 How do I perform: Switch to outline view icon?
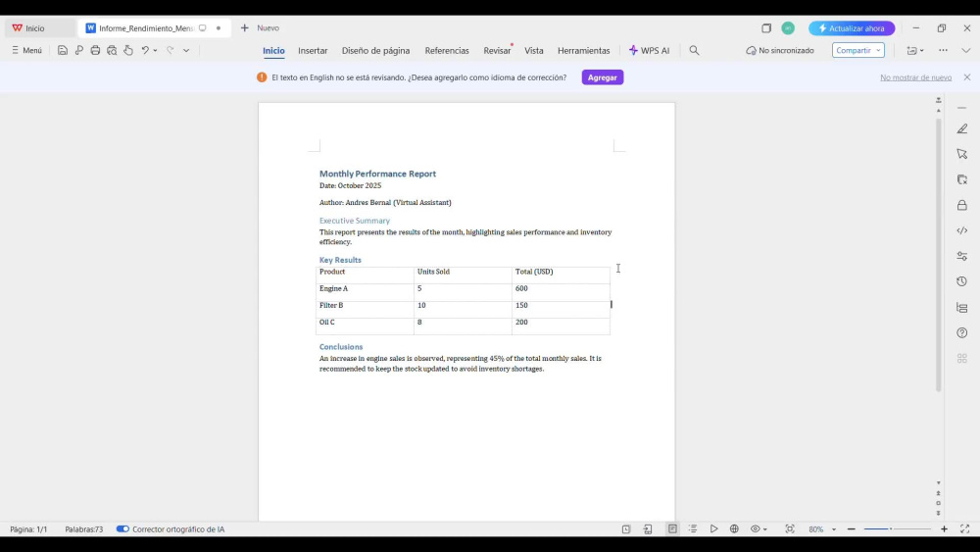pyautogui.click(x=693, y=528)
